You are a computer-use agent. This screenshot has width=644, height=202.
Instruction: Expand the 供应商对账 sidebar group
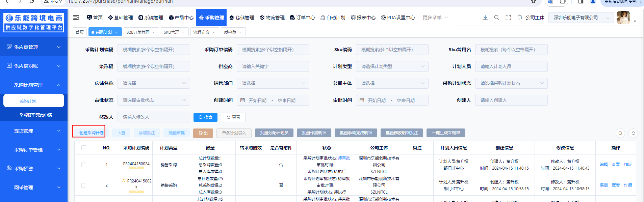point(34,66)
